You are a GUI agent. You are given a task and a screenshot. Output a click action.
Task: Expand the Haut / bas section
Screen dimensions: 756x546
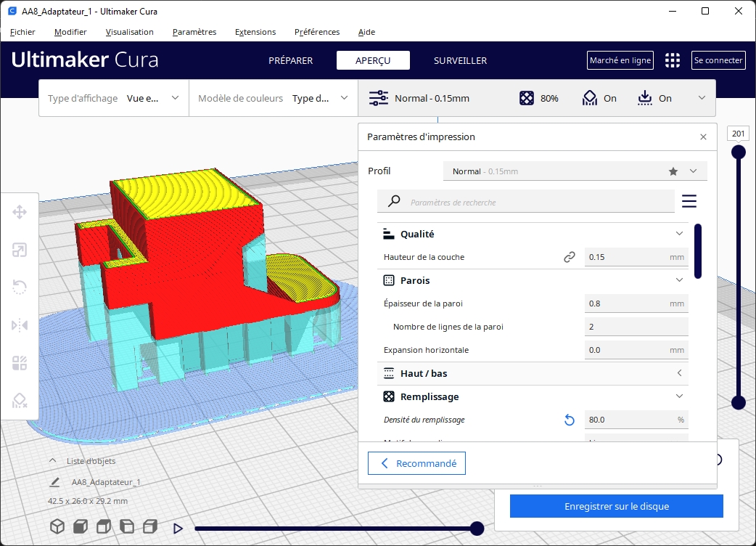(679, 373)
